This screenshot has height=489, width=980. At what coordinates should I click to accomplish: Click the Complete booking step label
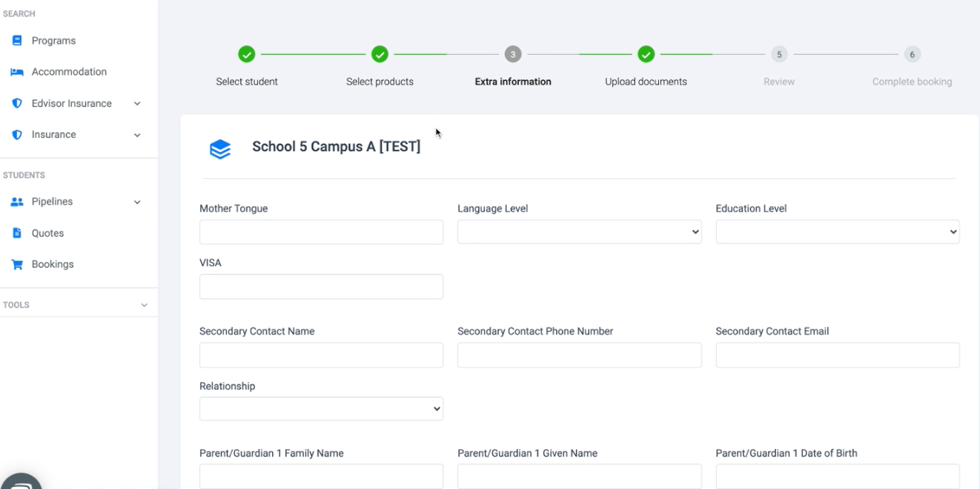pos(913,82)
